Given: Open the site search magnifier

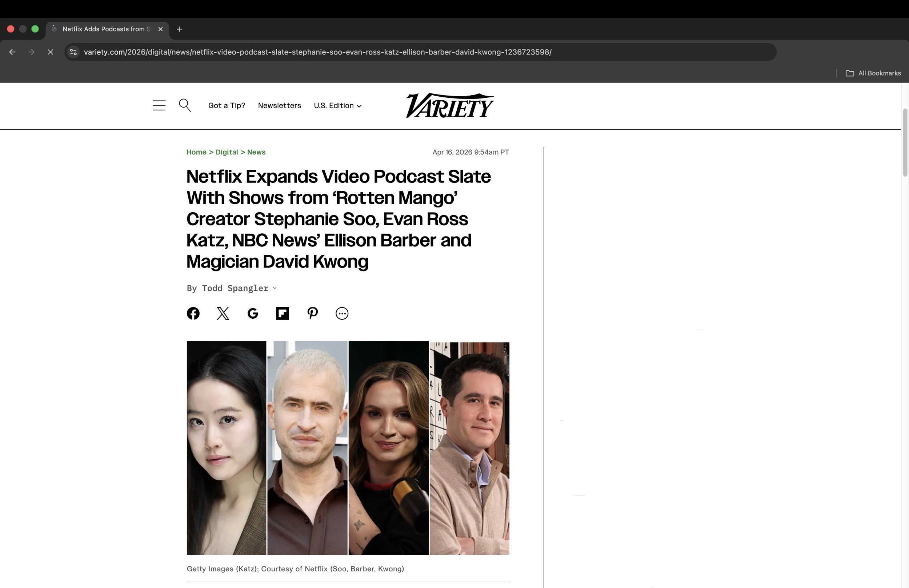Looking at the screenshot, I should coord(185,105).
